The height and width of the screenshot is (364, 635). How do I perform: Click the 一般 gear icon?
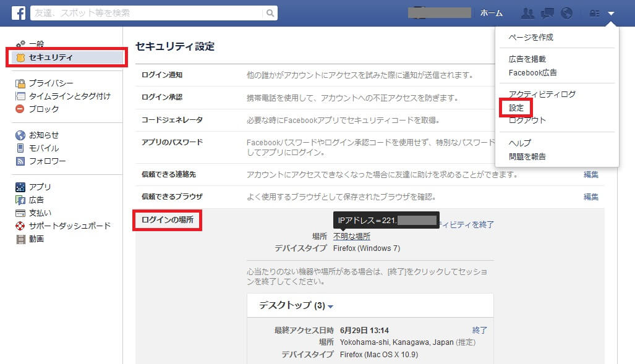(x=20, y=44)
